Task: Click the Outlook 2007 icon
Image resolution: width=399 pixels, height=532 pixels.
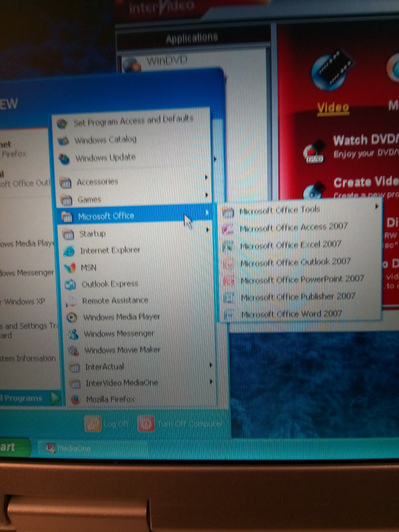Action: tap(228, 264)
